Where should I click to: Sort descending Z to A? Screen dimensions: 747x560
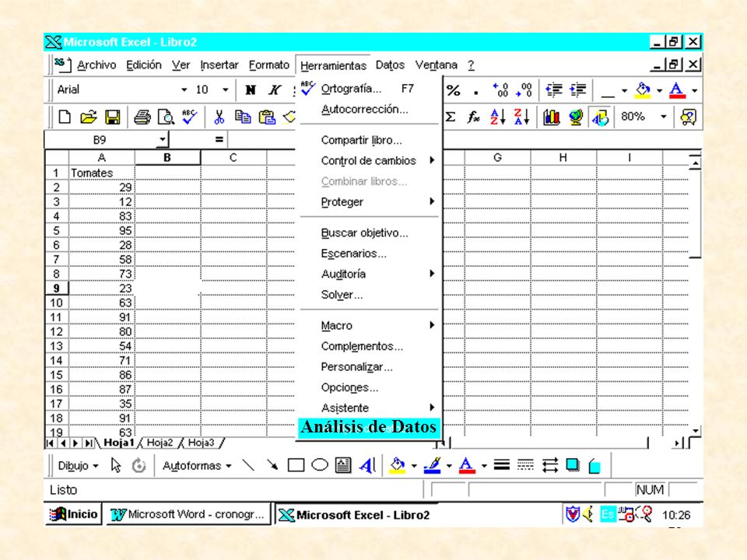521,117
